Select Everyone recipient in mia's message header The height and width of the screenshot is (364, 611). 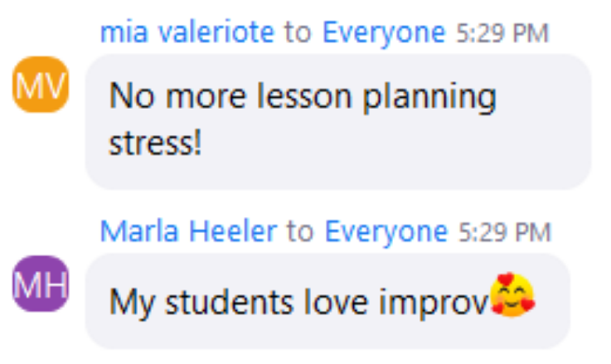[x=383, y=32]
